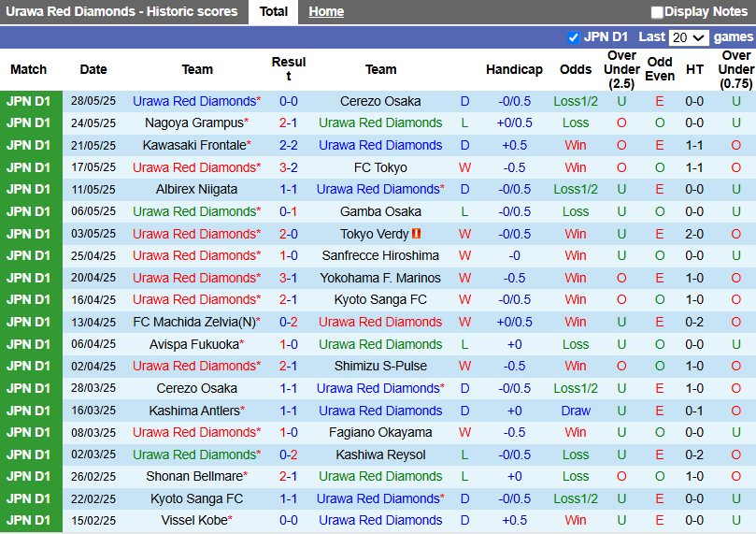Open Yokohama F. Marinos team link

point(380,278)
